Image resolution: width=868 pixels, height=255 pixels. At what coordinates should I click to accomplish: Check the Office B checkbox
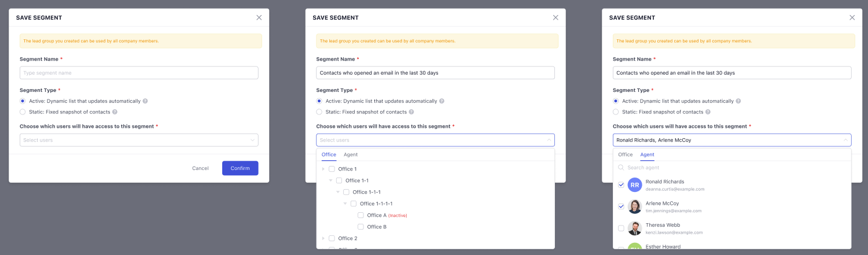point(361,227)
